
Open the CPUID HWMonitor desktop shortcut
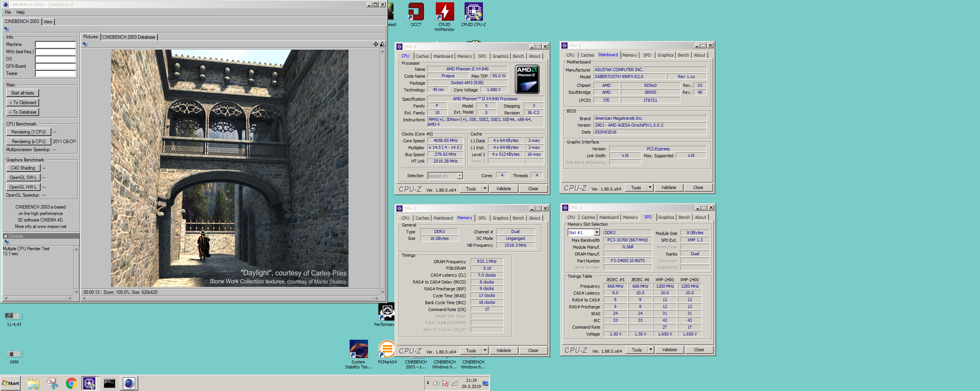(x=445, y=17)
